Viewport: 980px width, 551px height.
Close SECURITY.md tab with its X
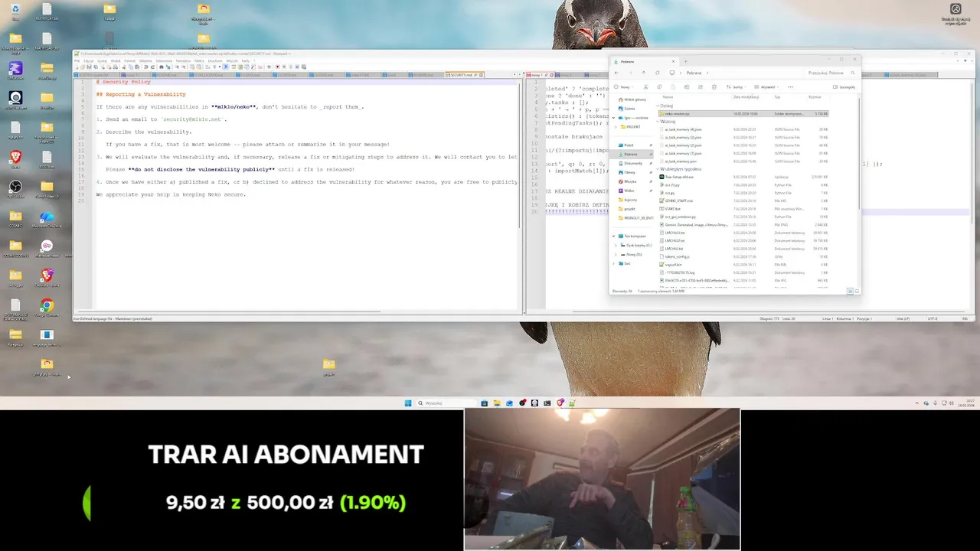[482, 75]
